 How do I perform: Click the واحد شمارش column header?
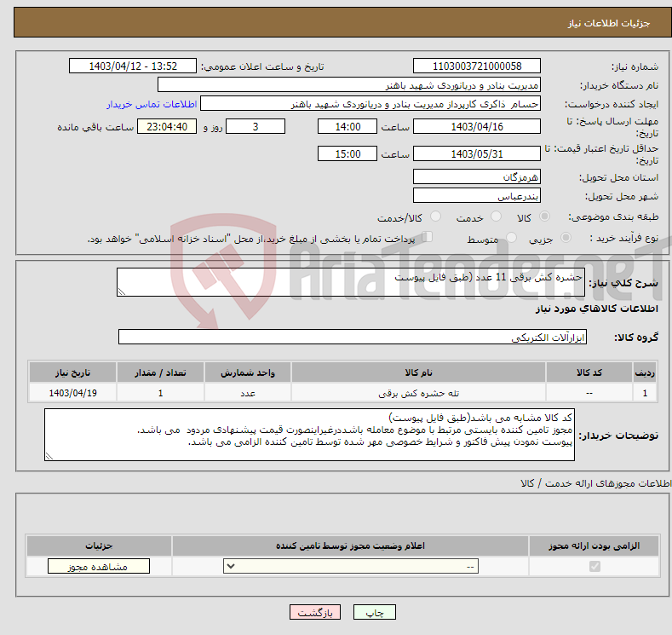coord(248,372)
